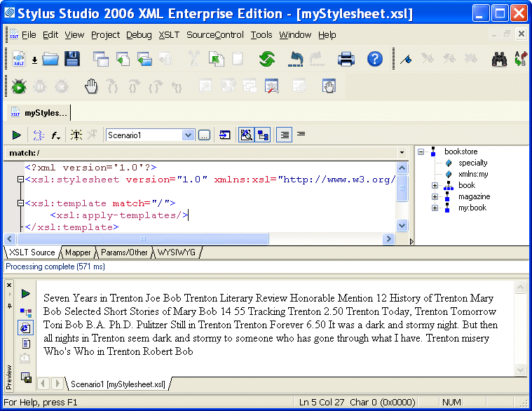
Task: Expand the magazine node in the tree
Action: click(x=435, y=197)
